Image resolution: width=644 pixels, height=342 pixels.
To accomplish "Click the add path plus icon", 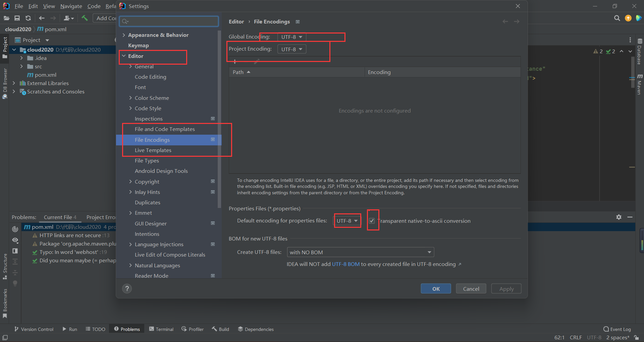I will 235,62.
